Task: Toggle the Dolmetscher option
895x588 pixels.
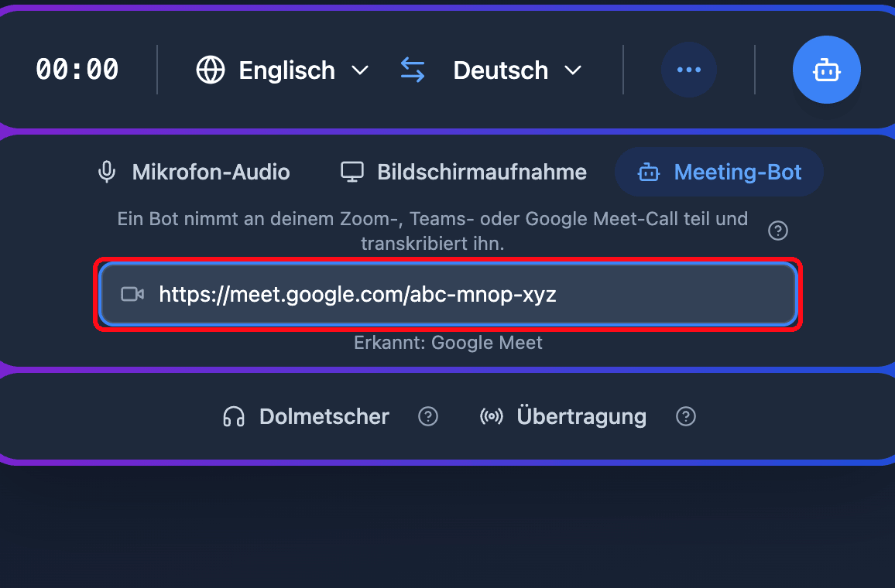Action: [306, 416]
